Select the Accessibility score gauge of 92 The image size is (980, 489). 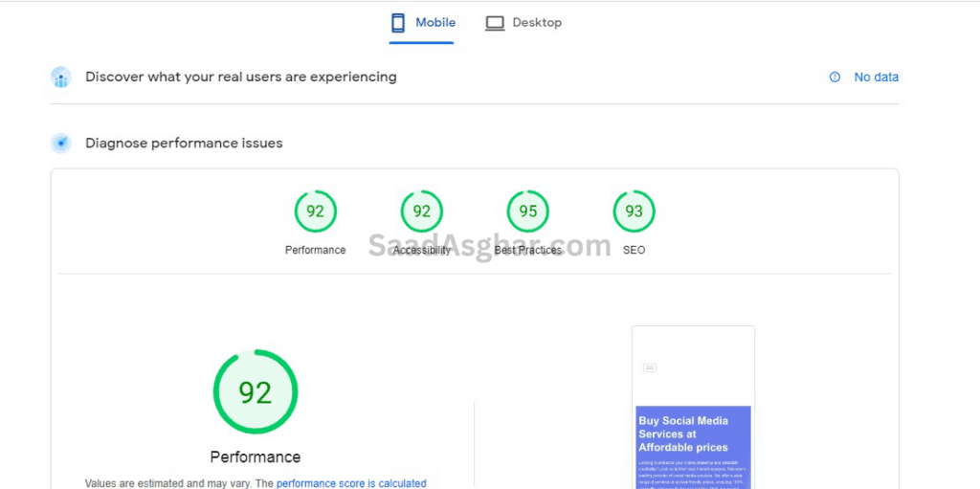pos(422,211)
